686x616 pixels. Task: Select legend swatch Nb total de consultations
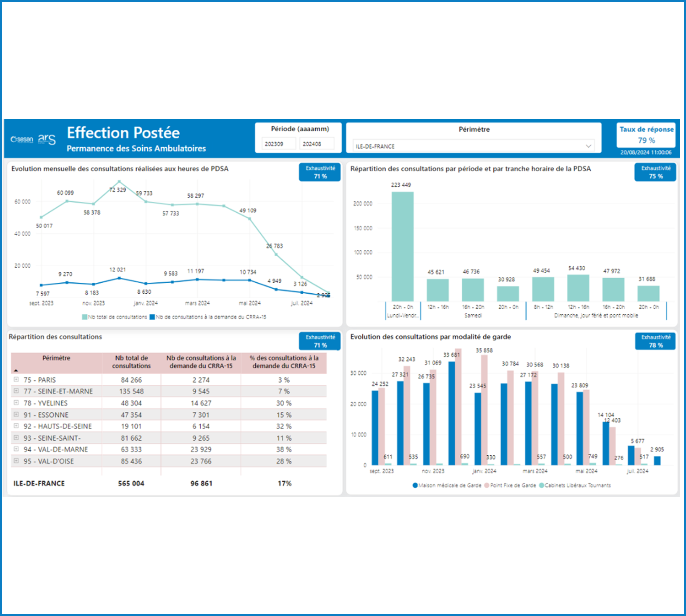[x=84, y=317]
